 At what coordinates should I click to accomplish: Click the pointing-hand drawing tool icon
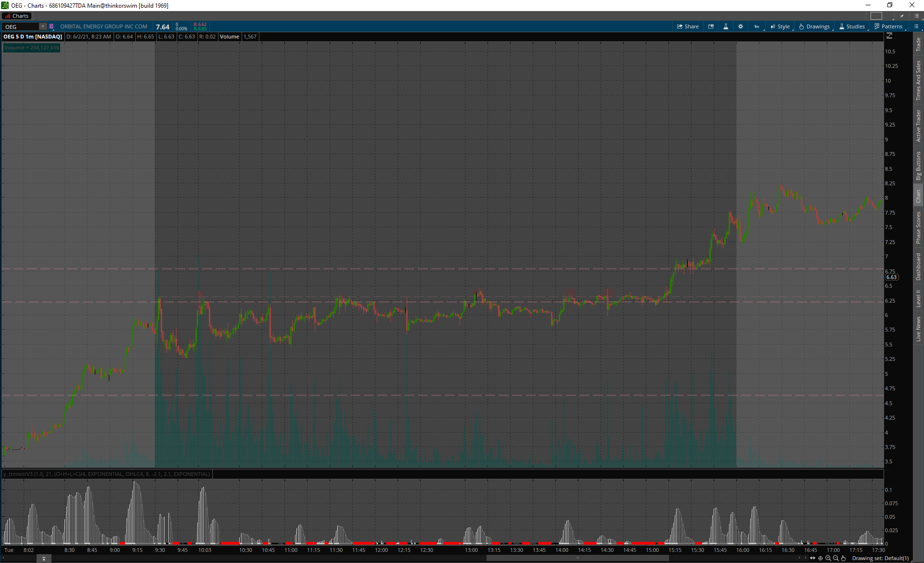pos(844,558)
